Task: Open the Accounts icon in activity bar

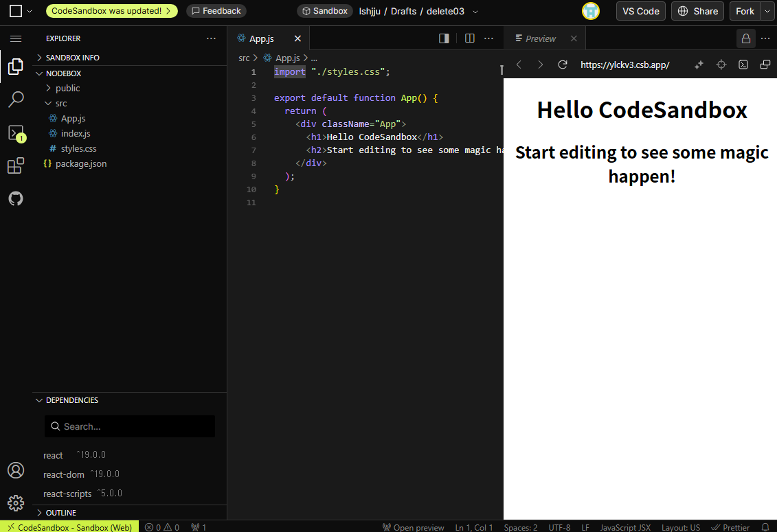Action: 15,470
